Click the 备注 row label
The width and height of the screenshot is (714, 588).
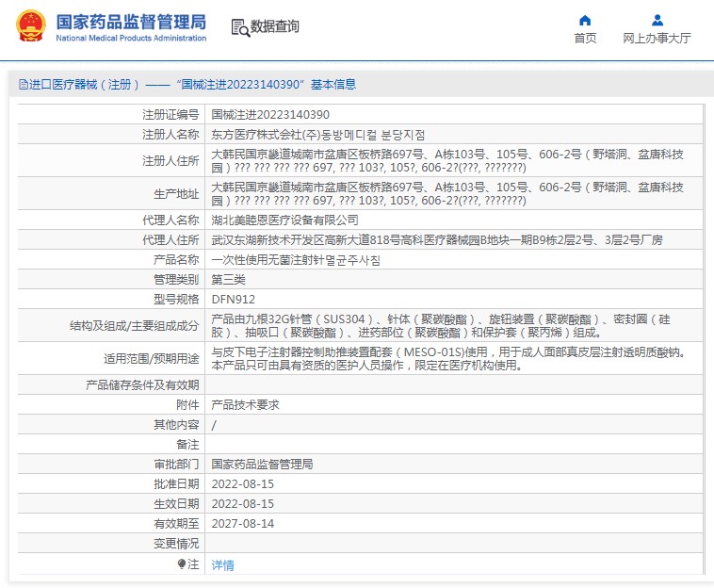point(187,445)
